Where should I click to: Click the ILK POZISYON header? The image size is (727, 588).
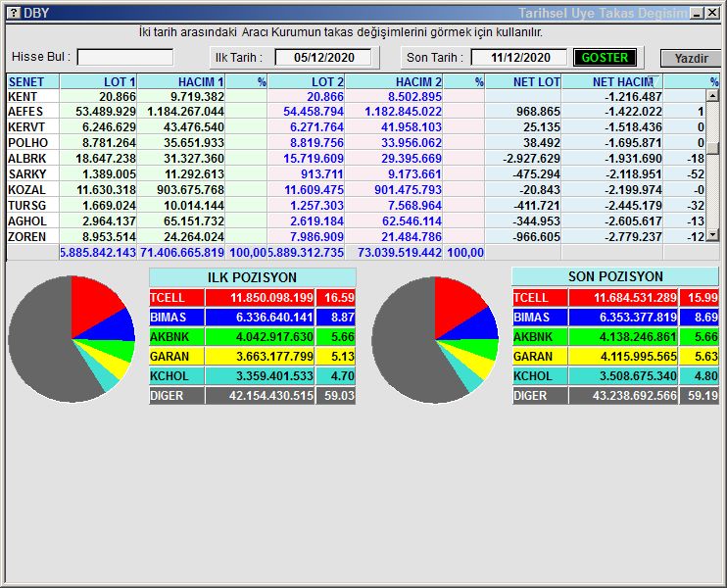click(253, 277)
